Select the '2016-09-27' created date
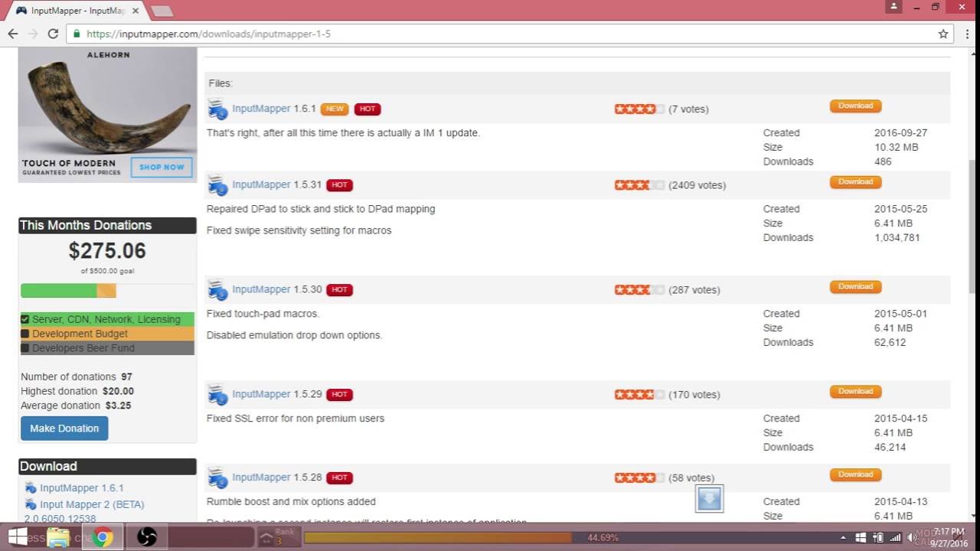Viewport: 980px width, 551px height. [x=901, y=132]
